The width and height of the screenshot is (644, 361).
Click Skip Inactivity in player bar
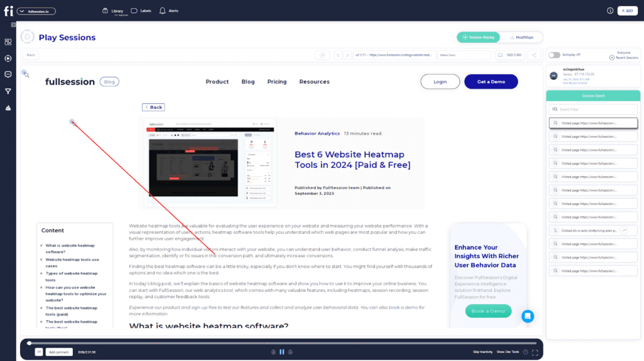tap(482, 352)
